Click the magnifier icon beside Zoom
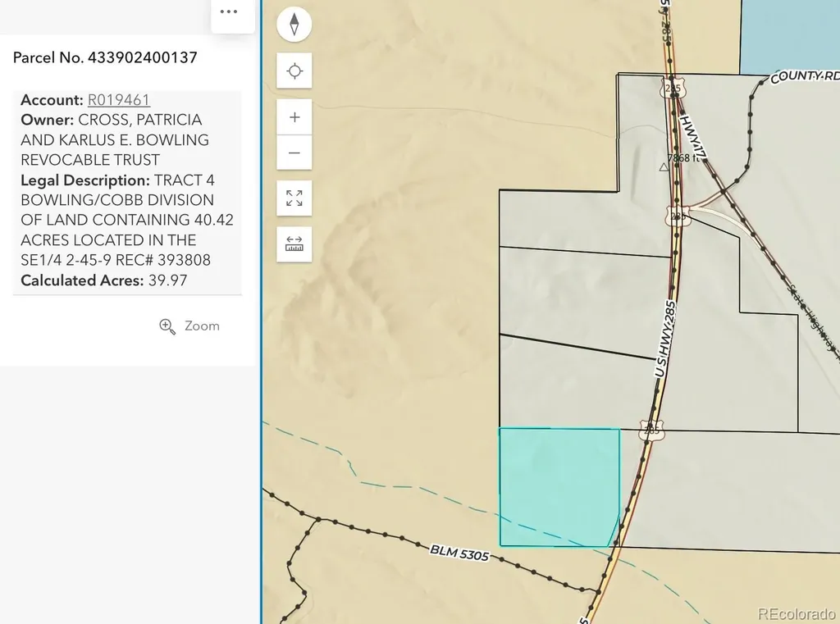The image size is (840, 624). pyautogui.click(x=167, y=326)
